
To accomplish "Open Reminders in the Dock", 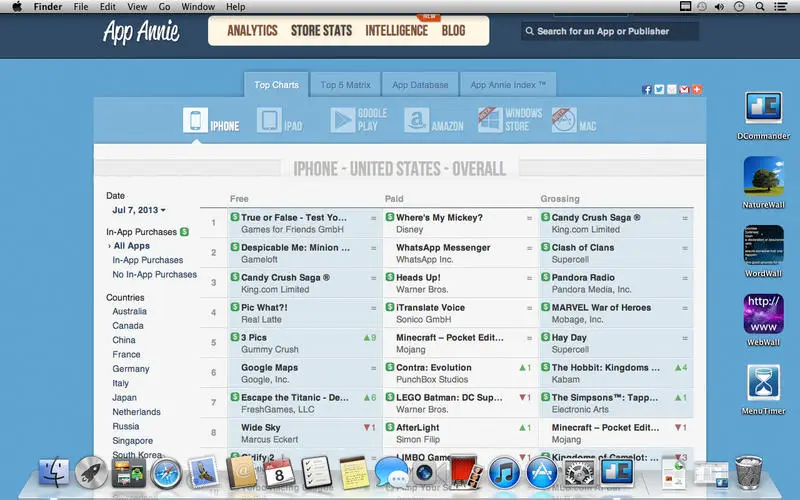I will [x=316, y=472].
